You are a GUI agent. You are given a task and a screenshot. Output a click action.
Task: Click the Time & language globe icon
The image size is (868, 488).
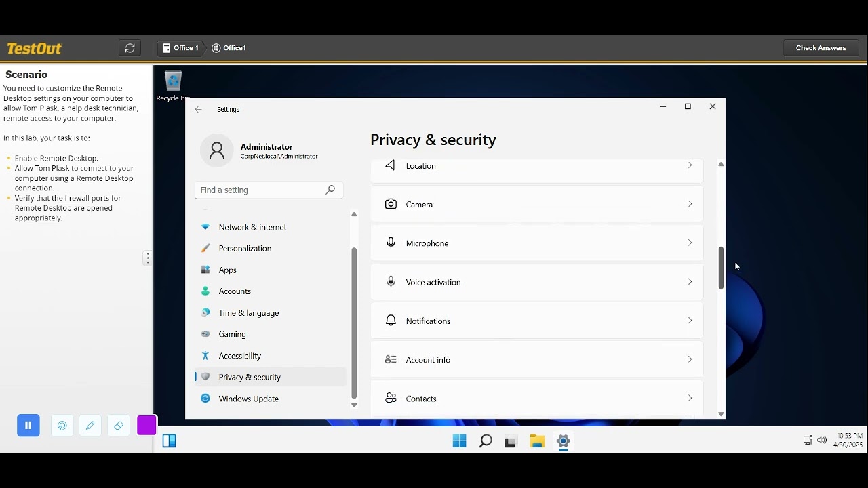pyautogui.click(x=205, y=312)
